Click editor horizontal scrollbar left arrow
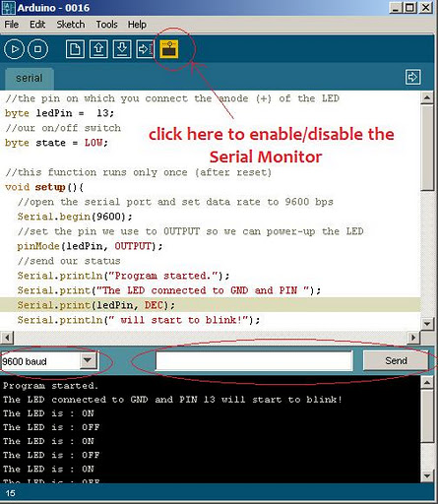 [7, 338]
